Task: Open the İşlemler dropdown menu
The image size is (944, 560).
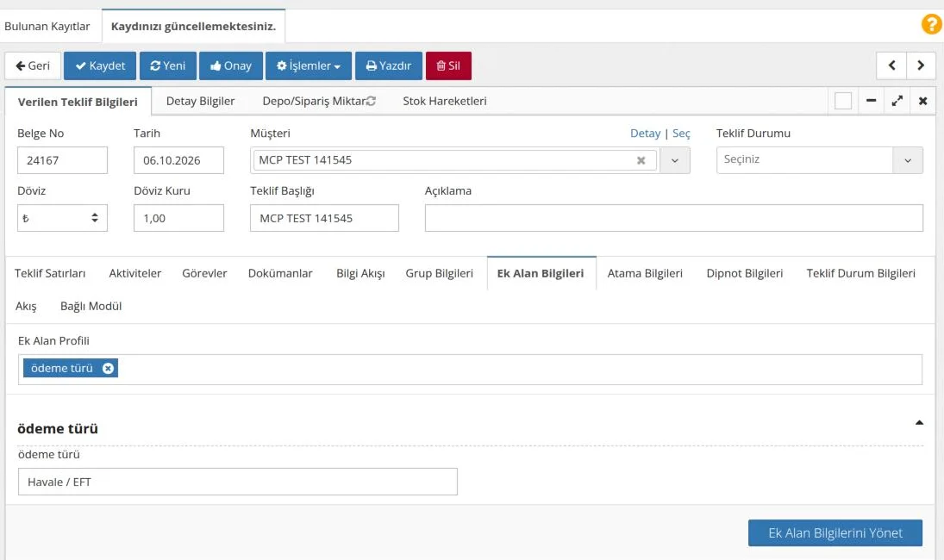Action: click(309, 65)
